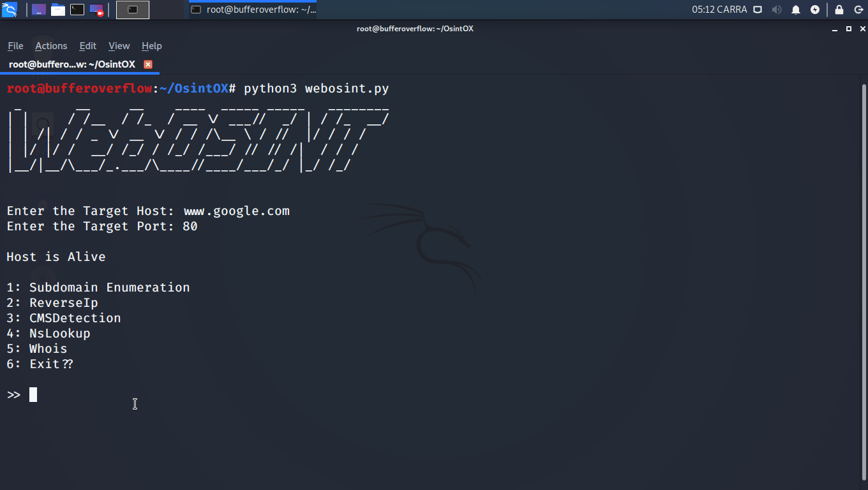
Task: Click the '2: ReverseIp' option text
Action: [52, 303]
